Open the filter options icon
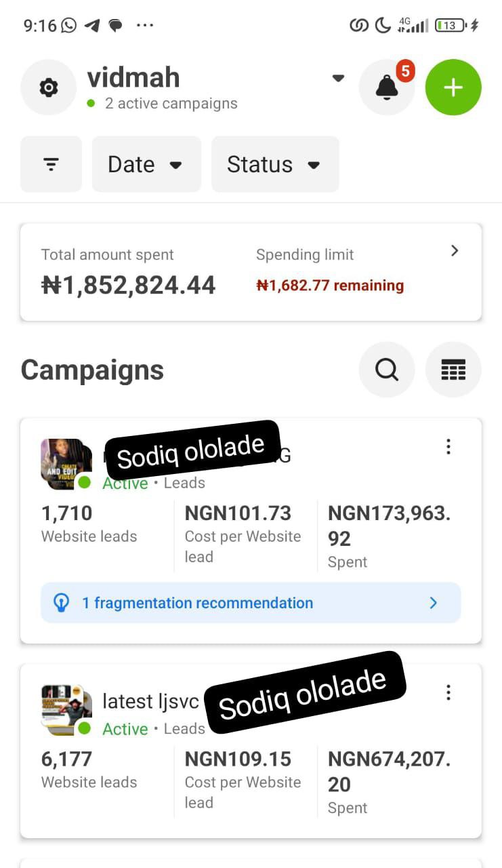Screen dimensions: 502x868 click(51, 164)
